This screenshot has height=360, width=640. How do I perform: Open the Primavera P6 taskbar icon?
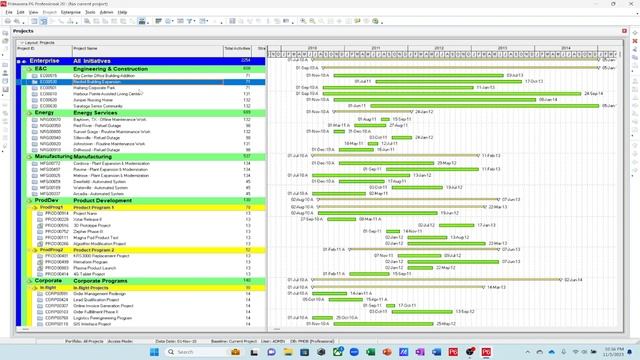[486, 352]
